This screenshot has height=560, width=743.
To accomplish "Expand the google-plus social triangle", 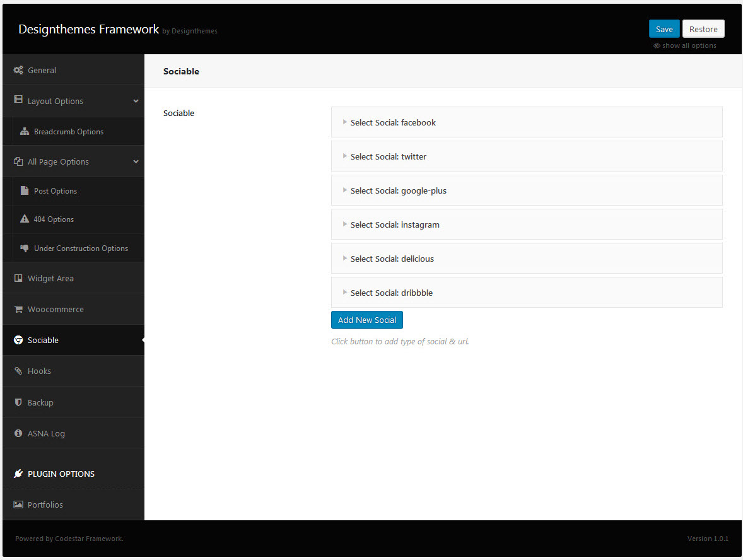I will click(x=345, y=190).
